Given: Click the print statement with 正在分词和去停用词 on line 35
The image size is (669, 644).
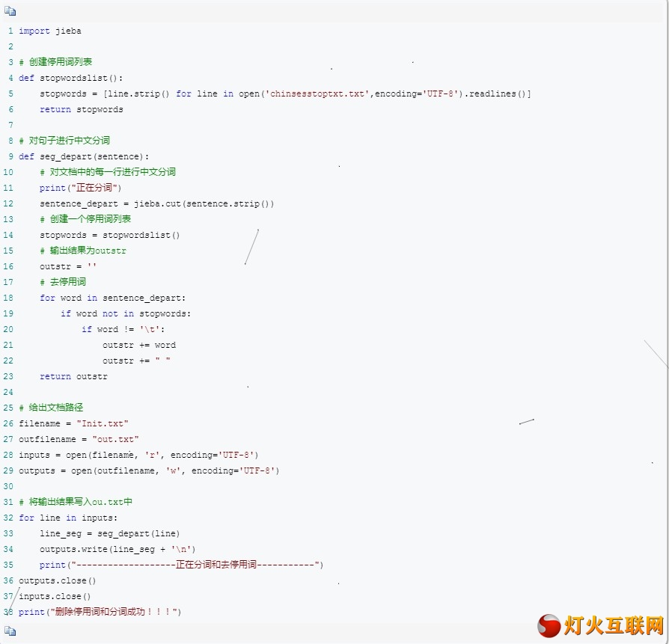Looking at the screenshot, I should coord(181,565).
